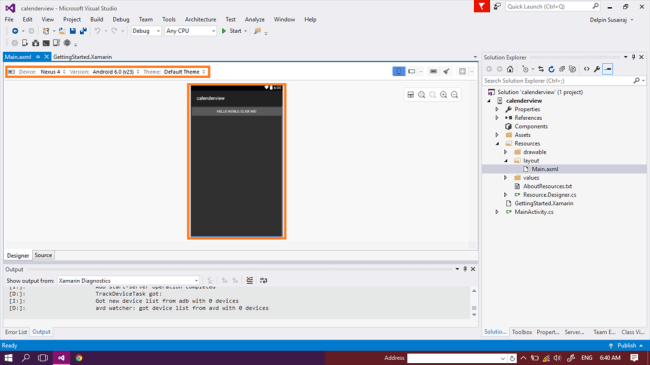Open the Show output from dropdown

click(129, 281)
